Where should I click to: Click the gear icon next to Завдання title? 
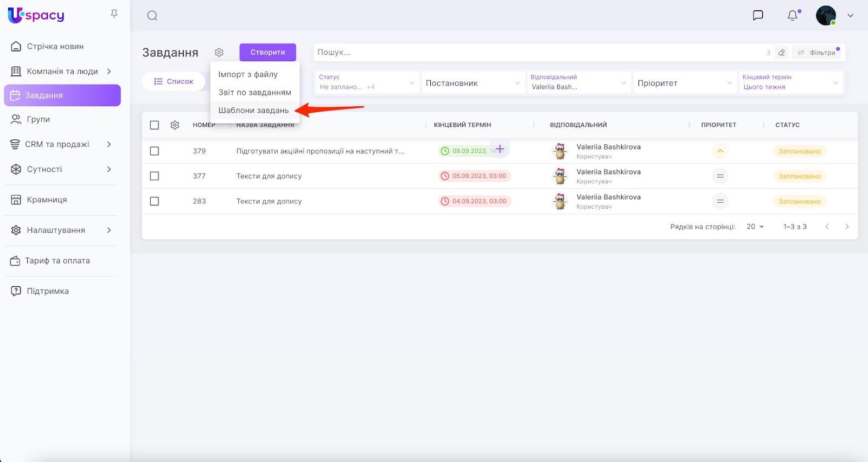pyautogui.click(x=219, y=53)
